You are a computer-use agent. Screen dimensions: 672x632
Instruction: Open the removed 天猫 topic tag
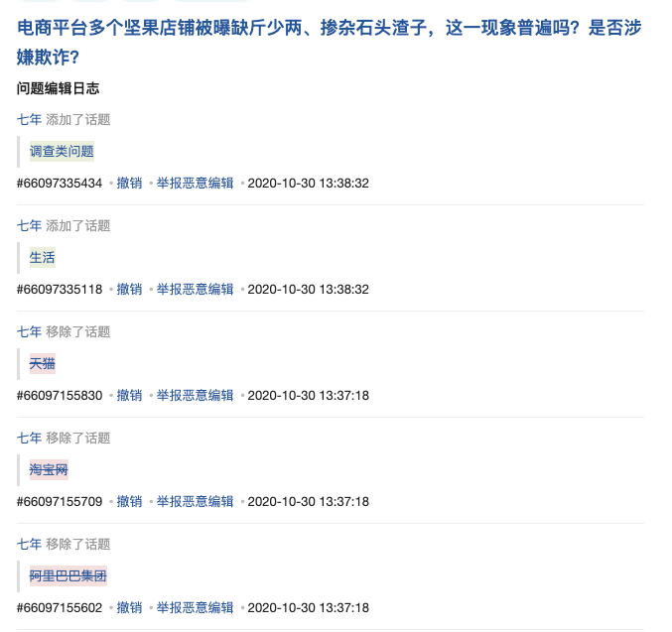[x=43, y=364]
